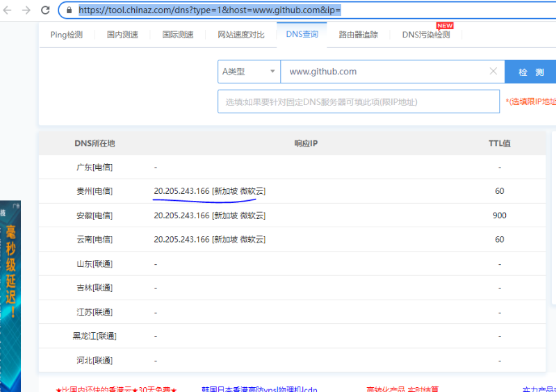This screenshot has height=392, width=556.
Task: Select the 广东[电信] row label
Action: pos(95,167)
